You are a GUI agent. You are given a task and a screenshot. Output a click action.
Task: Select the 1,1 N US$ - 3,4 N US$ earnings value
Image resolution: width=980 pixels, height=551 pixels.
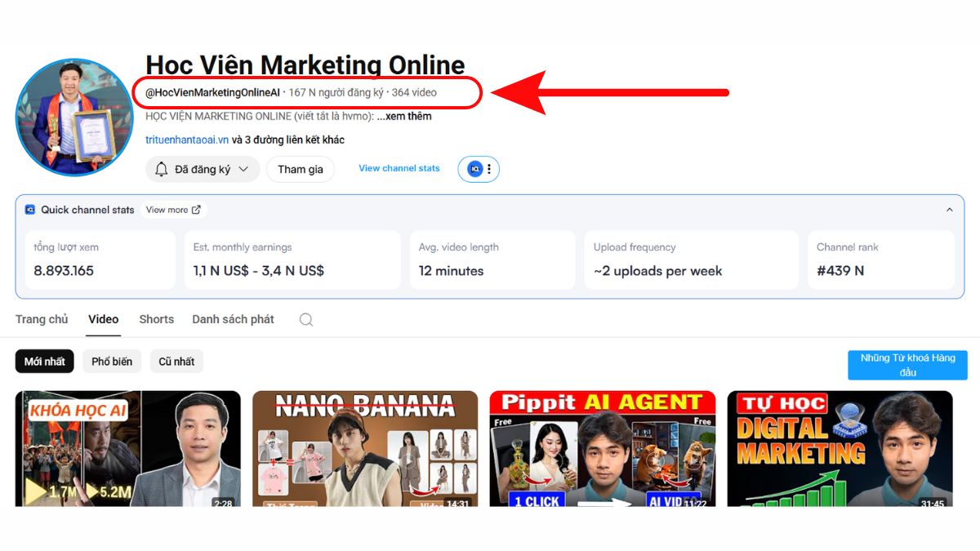[x=259, y=271]
